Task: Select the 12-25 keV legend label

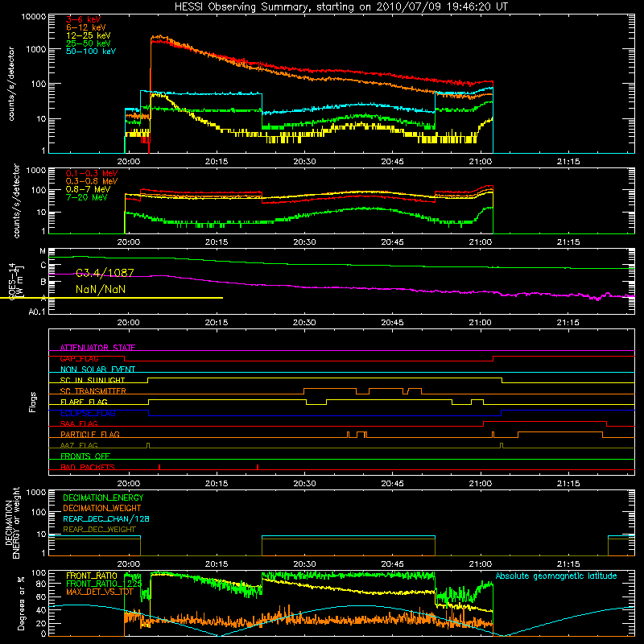Action: 89,35
